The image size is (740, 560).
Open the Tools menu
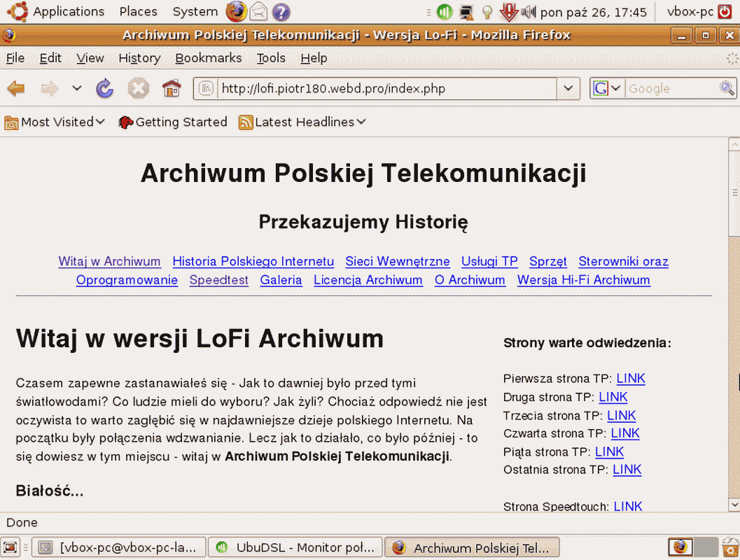coord(271,58)
